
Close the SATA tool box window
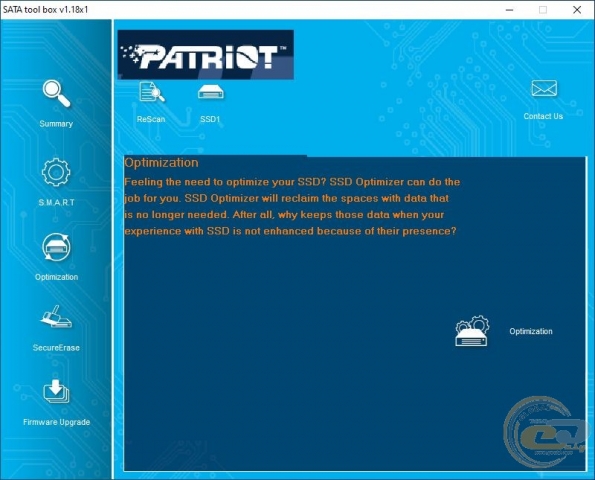point(577,10)
